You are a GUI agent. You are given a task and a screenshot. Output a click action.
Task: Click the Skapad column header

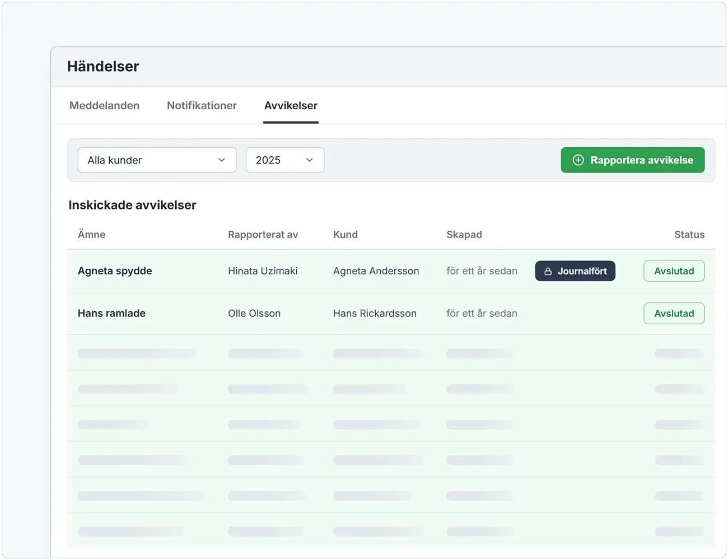(x=464, y=235)
